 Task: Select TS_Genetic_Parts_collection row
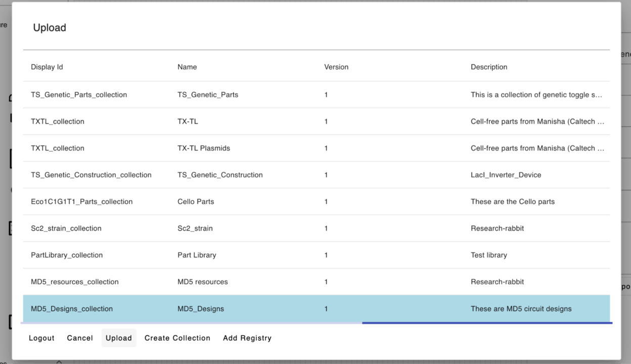[317, 95]
